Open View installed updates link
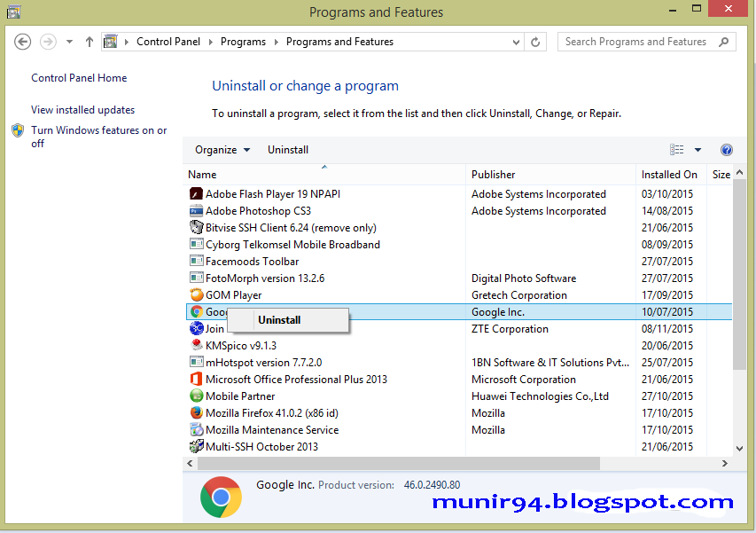Viewport: 756px width, 533px height. click(x=83, y=110)
